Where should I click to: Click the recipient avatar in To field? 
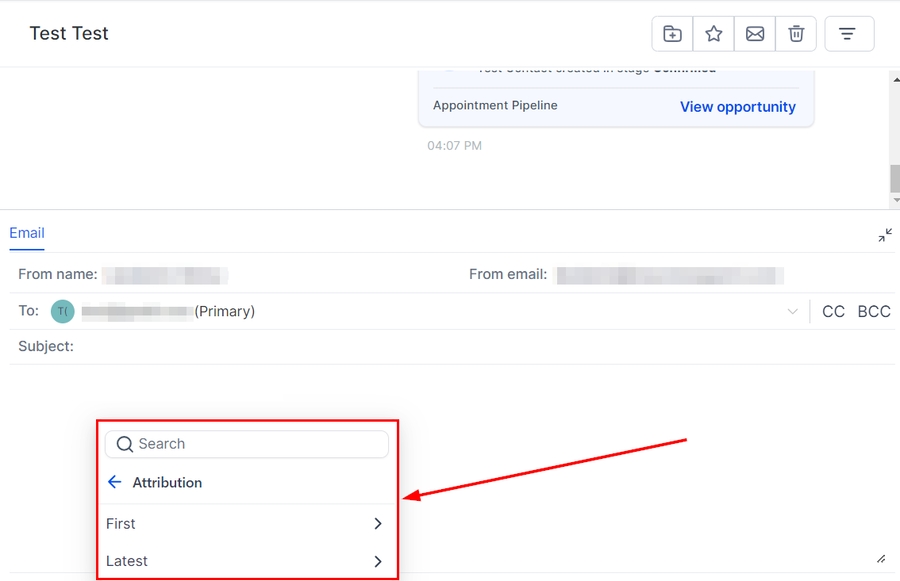tap(63, 312)
